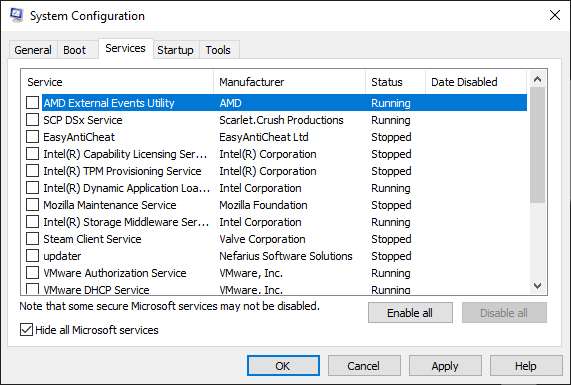Tick the Mozilla Maintenance Service checkbox

click(x=32, y=205)
